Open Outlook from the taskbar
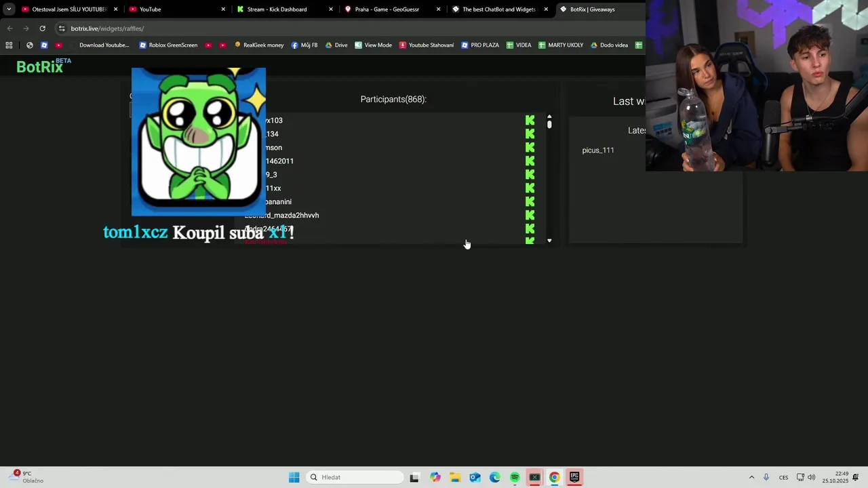Screen dimensions: 868x488 tap(475, 477)
